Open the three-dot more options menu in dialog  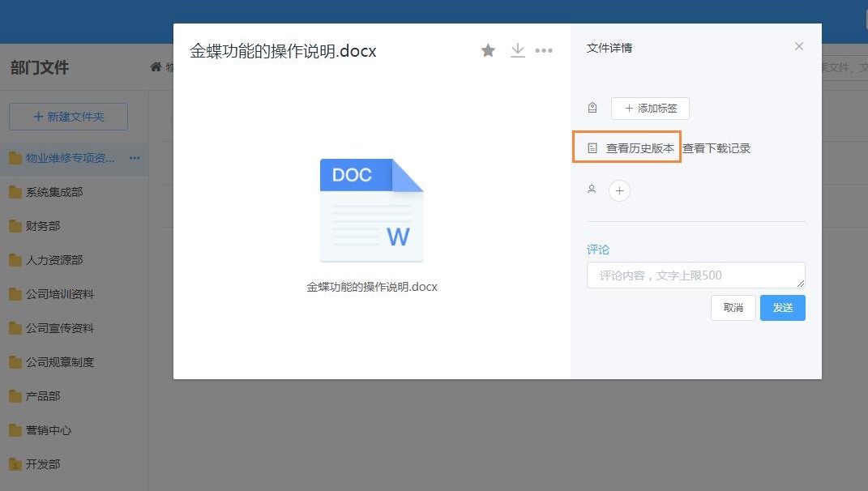544,50
